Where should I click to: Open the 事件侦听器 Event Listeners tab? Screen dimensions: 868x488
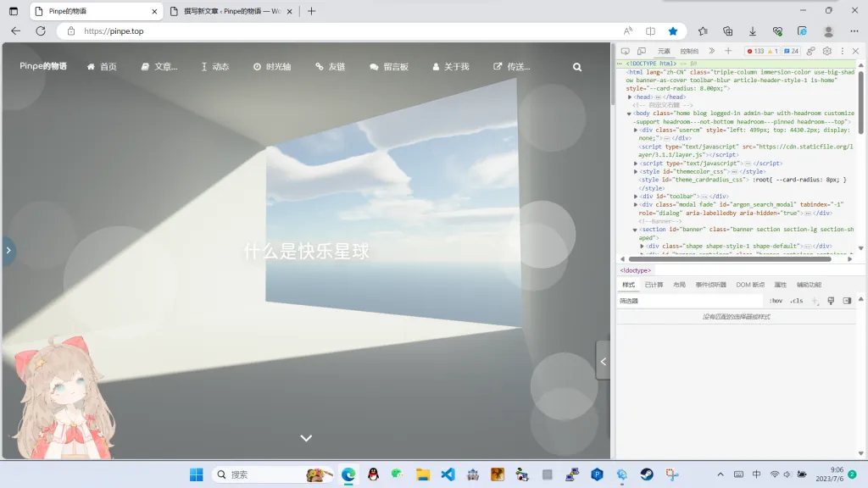711,285
